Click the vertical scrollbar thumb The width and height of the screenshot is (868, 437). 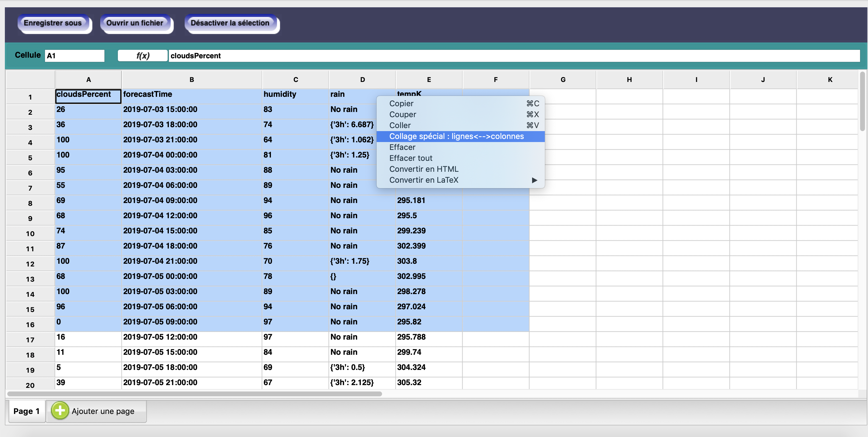coord(862,101)
